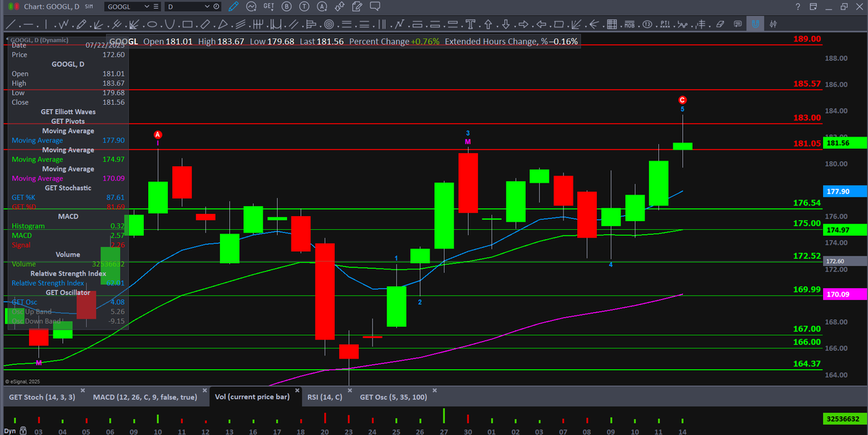
Task: Click the 164.37 support level label
Action: click(807, 363)
